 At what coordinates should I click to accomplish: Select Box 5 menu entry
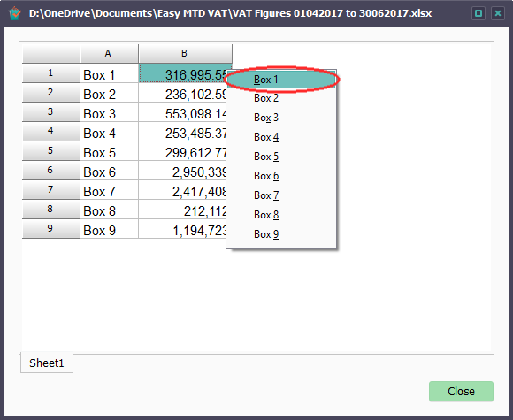pyautogui.click(x=281, y=157)
